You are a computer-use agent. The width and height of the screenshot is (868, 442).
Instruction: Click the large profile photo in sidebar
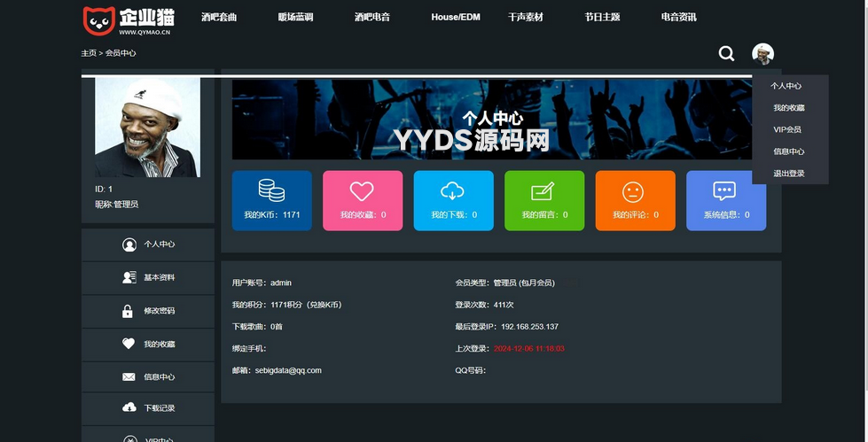147,127
